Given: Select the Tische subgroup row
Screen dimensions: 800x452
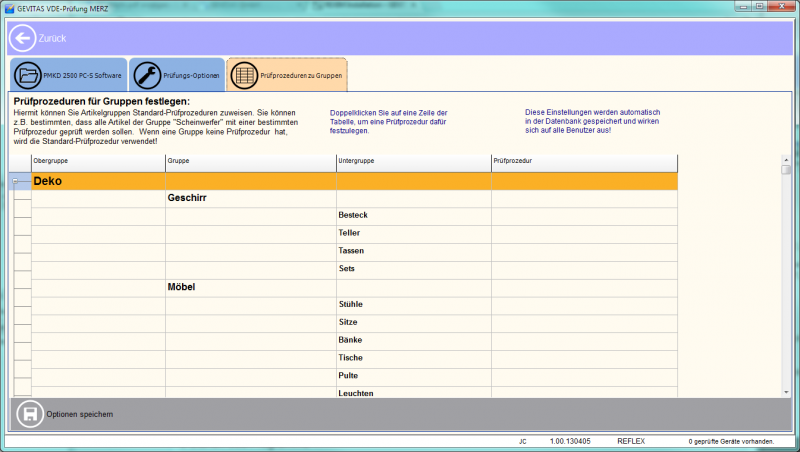Looking at the screenshot, I should pyautogui.click(x=354, y=359).
